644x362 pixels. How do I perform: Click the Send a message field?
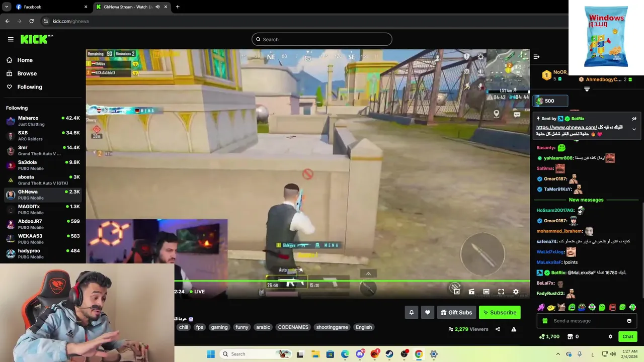[x=587, y=321]
